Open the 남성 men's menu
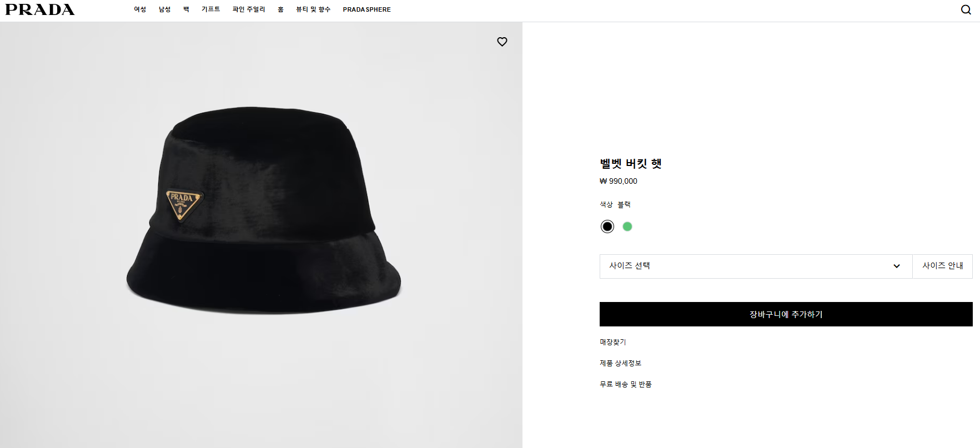This screenshot has height=448, width=980. [x=165, y=9]
